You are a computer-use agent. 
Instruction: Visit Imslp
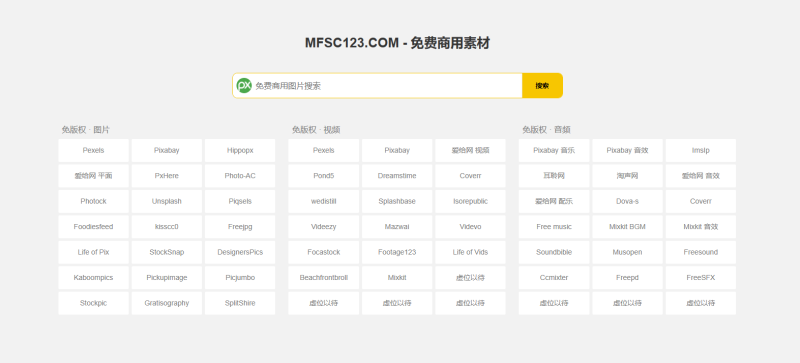click(x=701, y=151)
